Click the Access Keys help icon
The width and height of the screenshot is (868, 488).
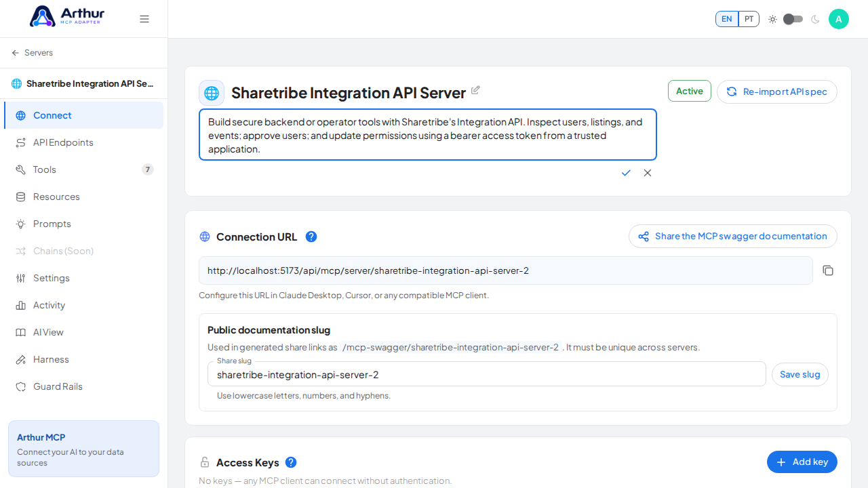tap(291, 462)
